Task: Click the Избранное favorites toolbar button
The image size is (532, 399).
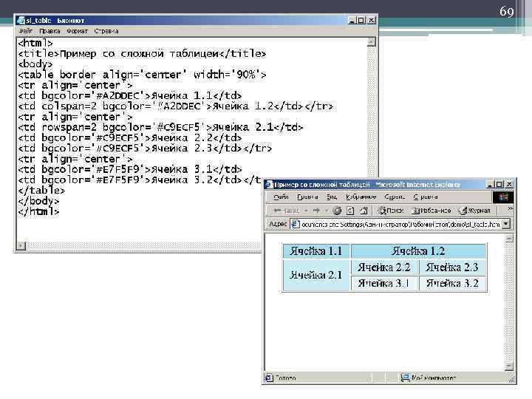Action: pyautogui.click(x=432, y=211)
